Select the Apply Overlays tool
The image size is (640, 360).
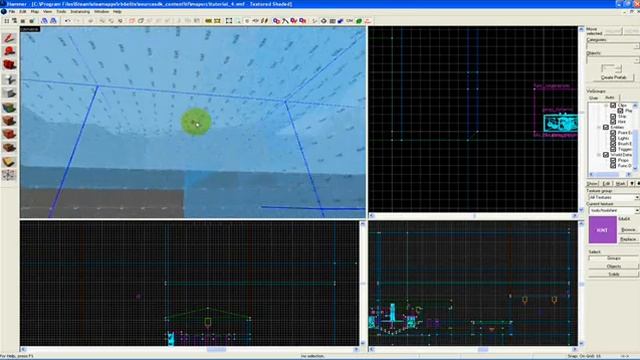pyautogui.click(x=9, y=148)
